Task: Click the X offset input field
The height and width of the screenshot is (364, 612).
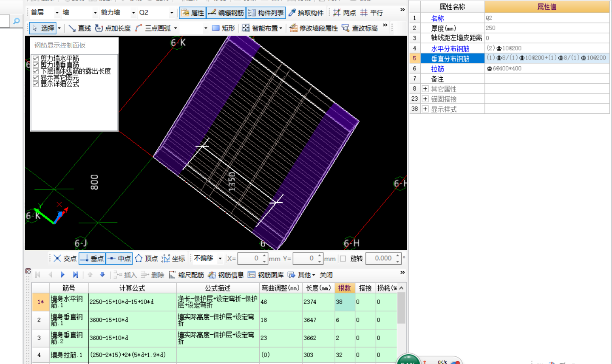Action: coord(249,258)
